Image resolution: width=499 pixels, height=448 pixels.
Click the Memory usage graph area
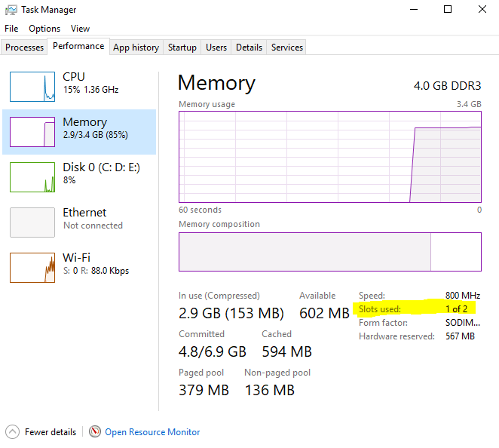click(x=329, y=157)
